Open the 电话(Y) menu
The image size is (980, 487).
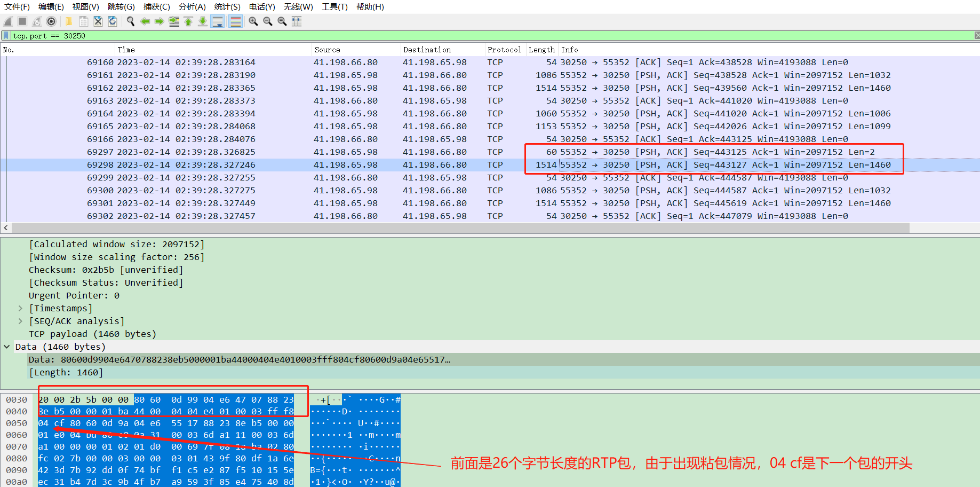click(262, 7)
